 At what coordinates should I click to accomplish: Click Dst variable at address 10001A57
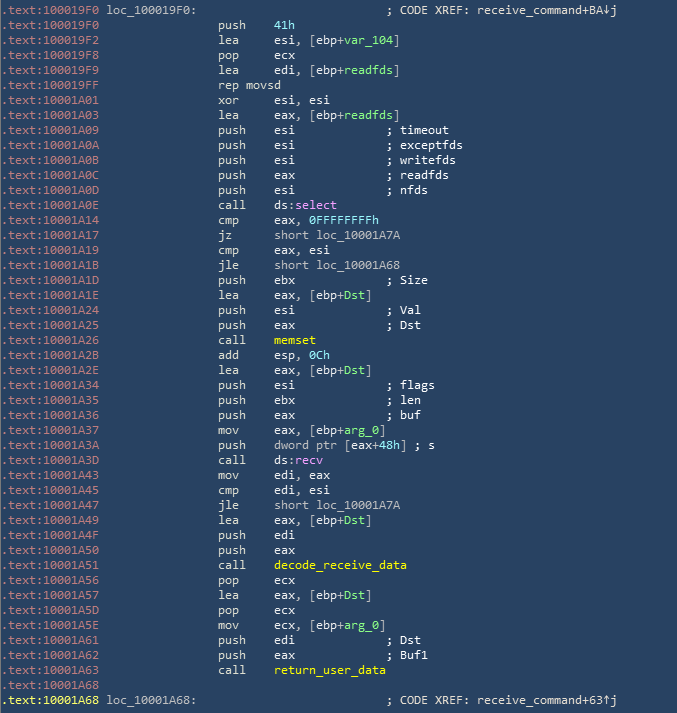click(354, 595)
